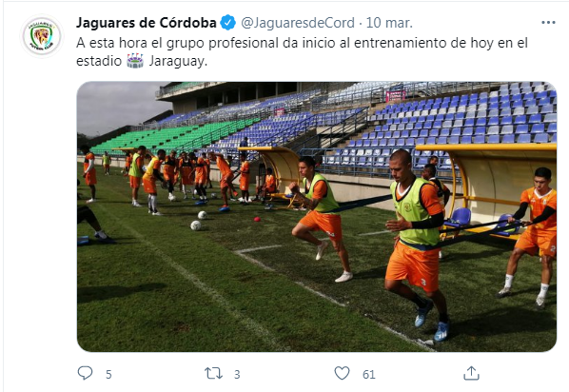Open the three-dot more options menu
Image resolution: width=569 pixels, height=392 pixels.
(548, 23)
